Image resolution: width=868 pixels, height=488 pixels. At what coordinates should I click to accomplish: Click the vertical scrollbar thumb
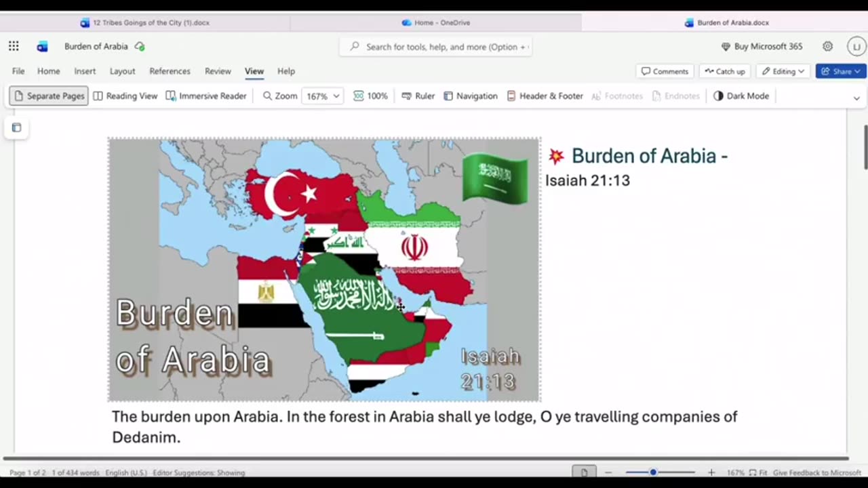click(x=865, y=147)
